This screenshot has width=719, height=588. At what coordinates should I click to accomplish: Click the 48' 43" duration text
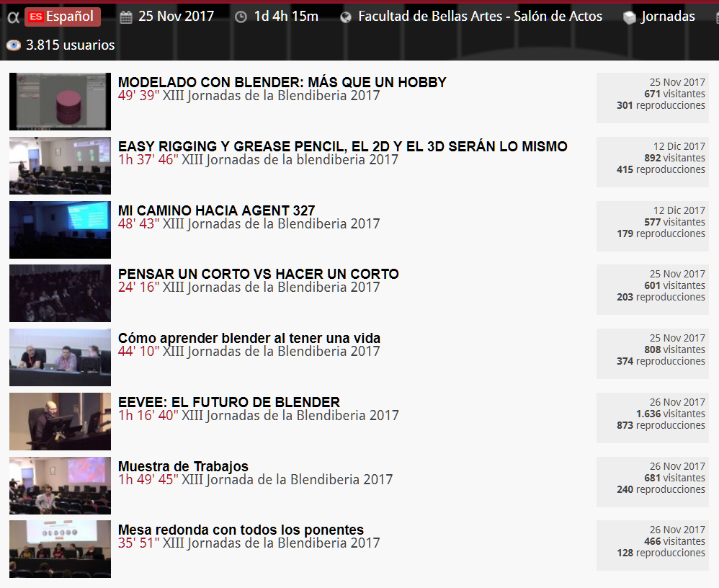pos(138,224)
